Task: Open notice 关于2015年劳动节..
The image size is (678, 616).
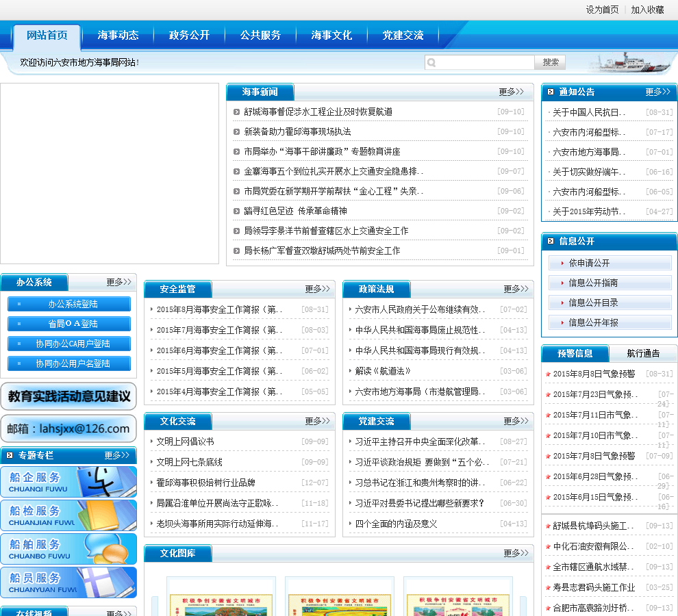Action: [589, 211]
